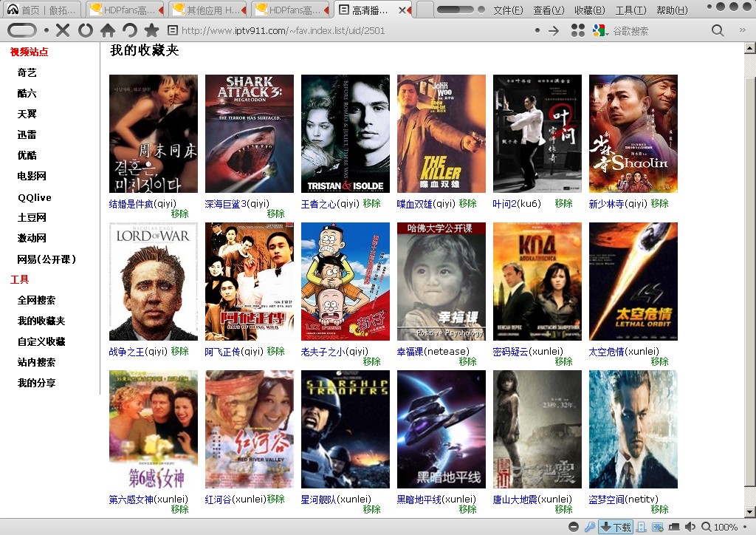This screenshot has height=535, width=756.
Task: Remove 战争之王 from favorites via 移除
Action: 180,351
